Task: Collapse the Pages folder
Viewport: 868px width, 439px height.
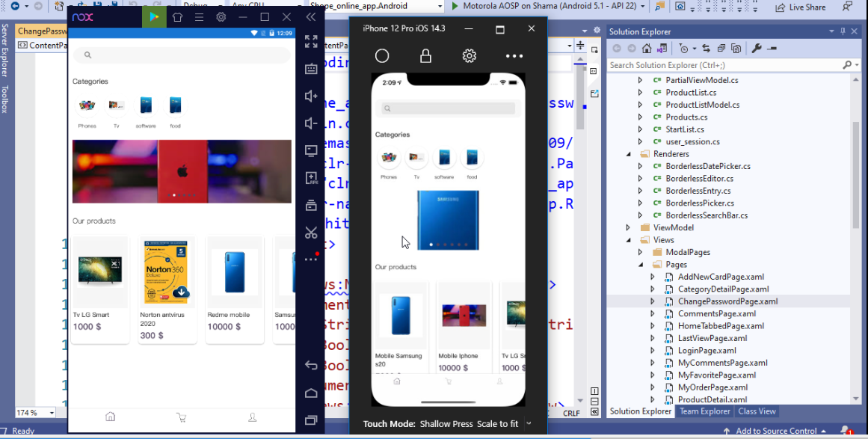Action: 641,265
